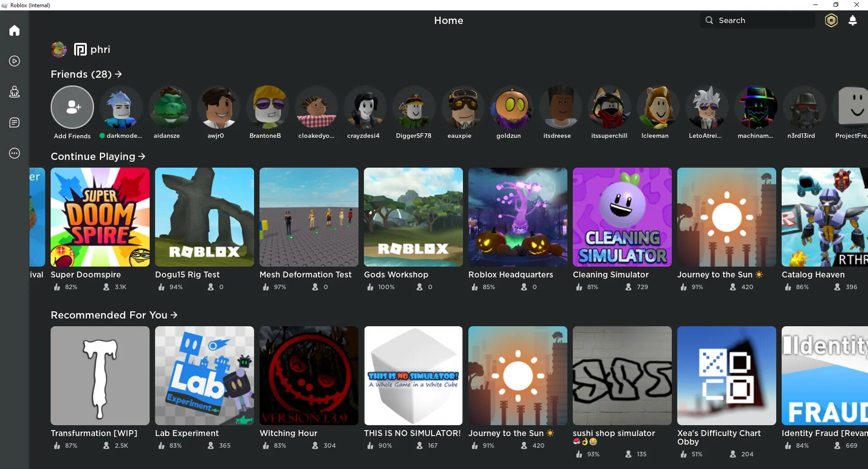Open BrantoneB friend's avatar
Viewport: 868px width, 469px height.
[x=268, y=107]
